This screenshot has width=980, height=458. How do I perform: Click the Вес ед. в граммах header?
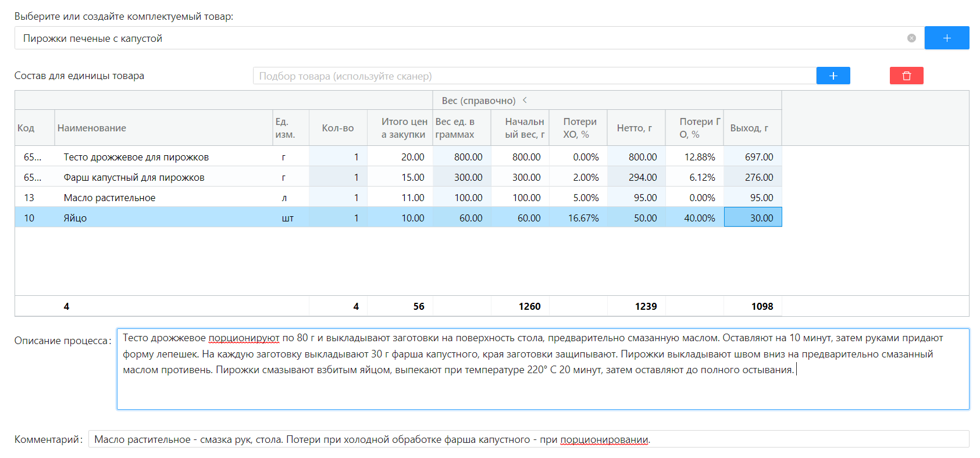462,128
